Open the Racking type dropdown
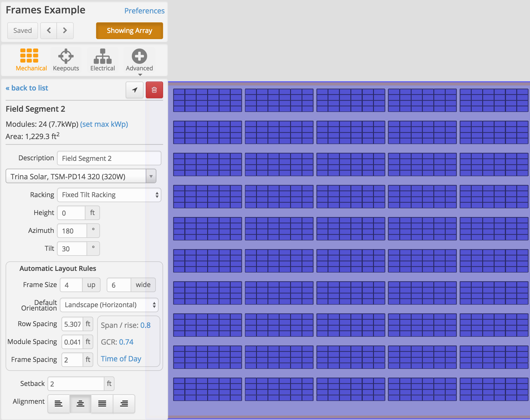Viewport: 530px width, 420px height. [x=109, y=195]
